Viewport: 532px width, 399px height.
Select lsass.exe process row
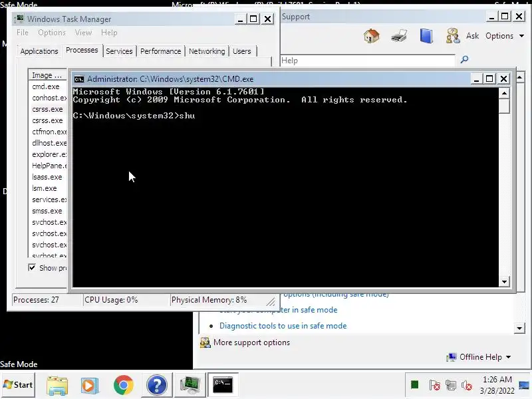[x=47, y=177]
